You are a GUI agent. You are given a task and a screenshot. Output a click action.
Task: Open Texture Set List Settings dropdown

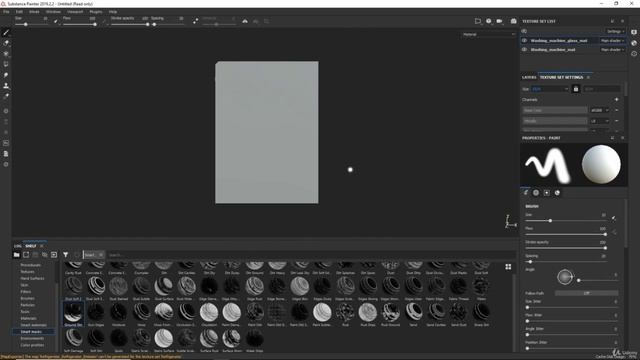click(615, 31)
